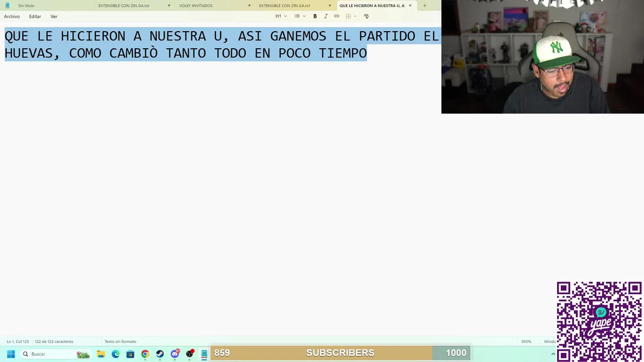Toggle bold formatting
The image size is (644, 362).
pos(315,16)
